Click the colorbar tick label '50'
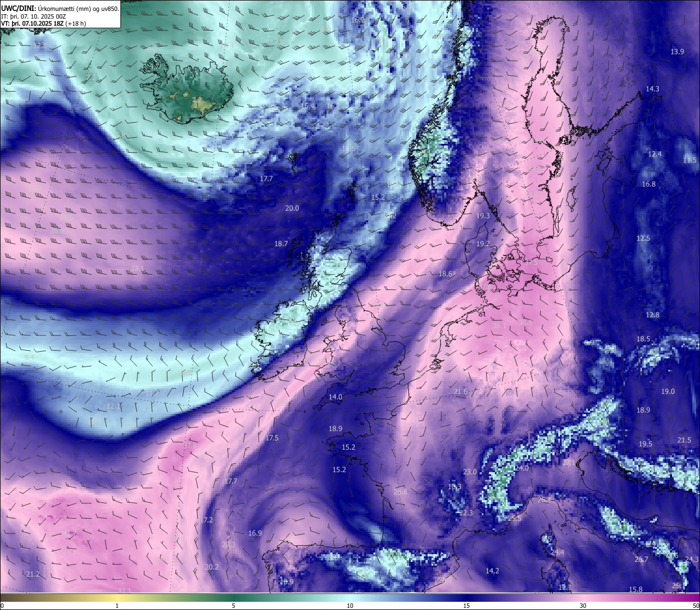This screenshot has width=700, height=610. [696, 606]
